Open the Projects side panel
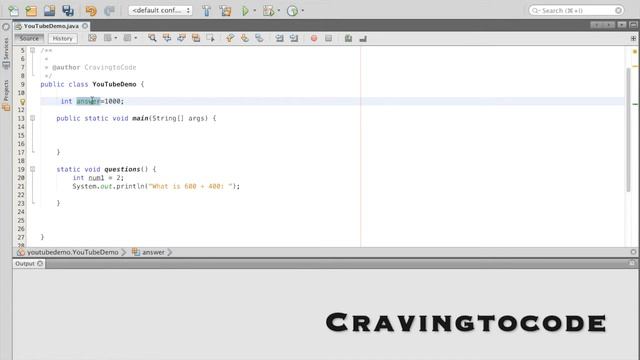This screenshot has width=640, height=360. (6, 95)
